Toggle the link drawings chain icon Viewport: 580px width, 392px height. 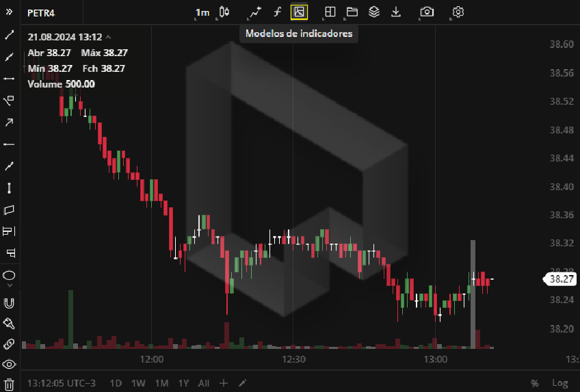[x=10, y=344]
